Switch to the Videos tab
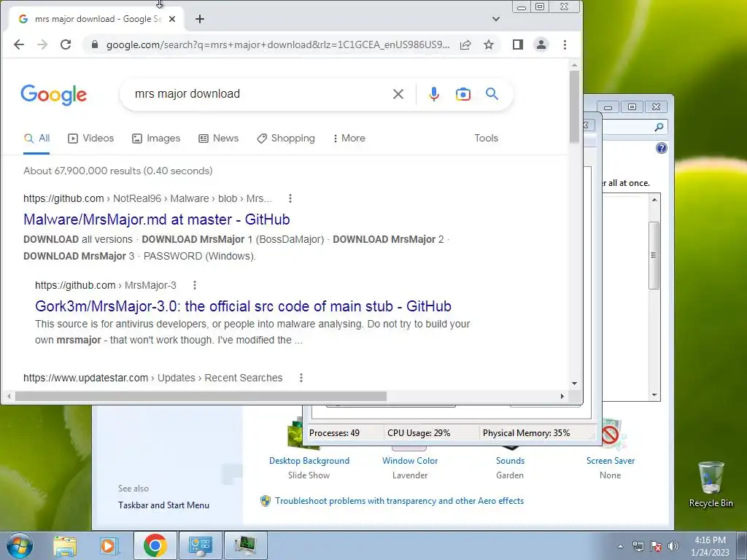747x560 pixels. coord(91,138)
